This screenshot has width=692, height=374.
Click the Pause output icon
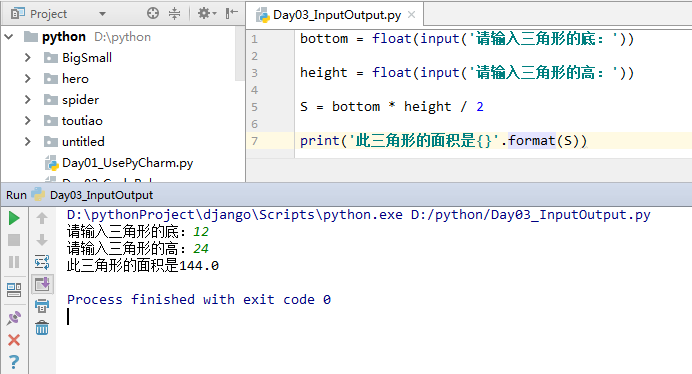point(14,262)
